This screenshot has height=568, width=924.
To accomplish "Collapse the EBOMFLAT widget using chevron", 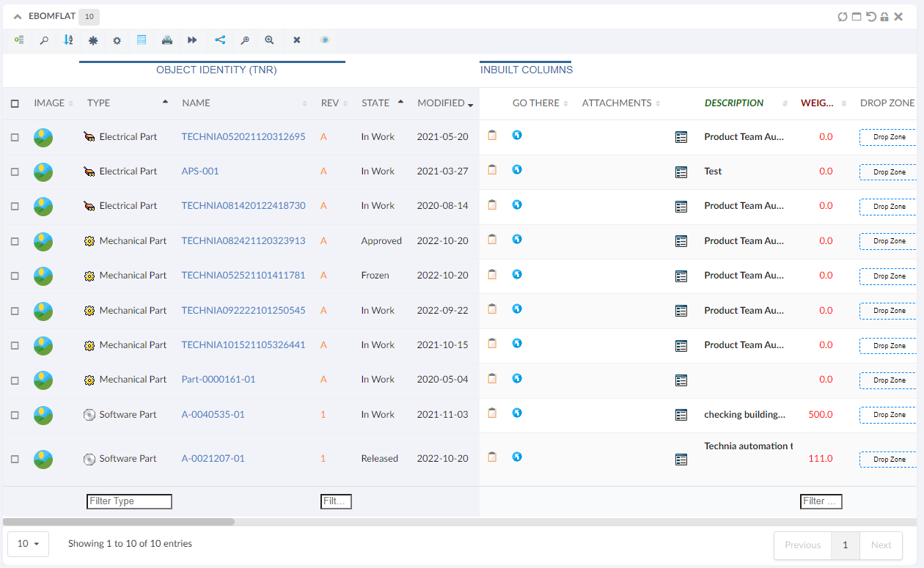I will 18,16.
